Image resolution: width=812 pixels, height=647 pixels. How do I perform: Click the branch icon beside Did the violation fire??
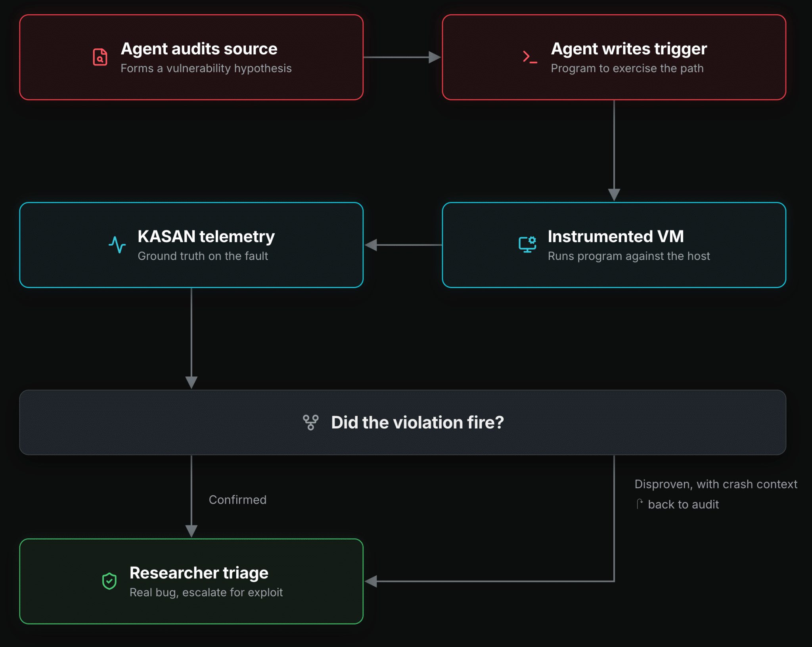click(x=310, y=422)
